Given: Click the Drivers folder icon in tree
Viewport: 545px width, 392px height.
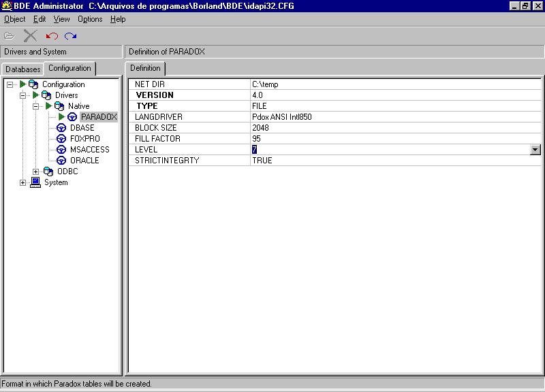Looking at the screenshot, I should click(46, 95).
